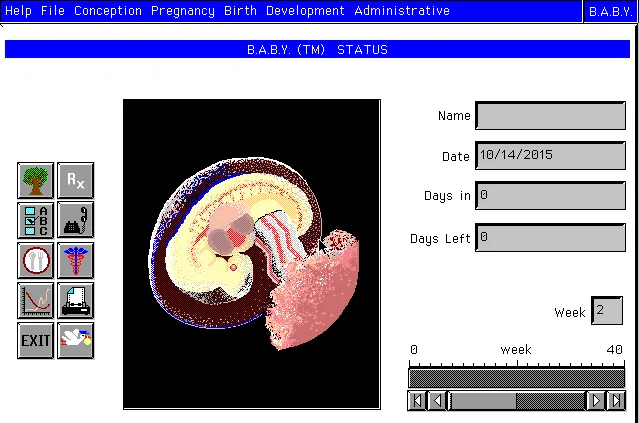639x423 pixels.
Task: Click the Date field showing 10/14/2015
Action: click(x=550, y=155)
